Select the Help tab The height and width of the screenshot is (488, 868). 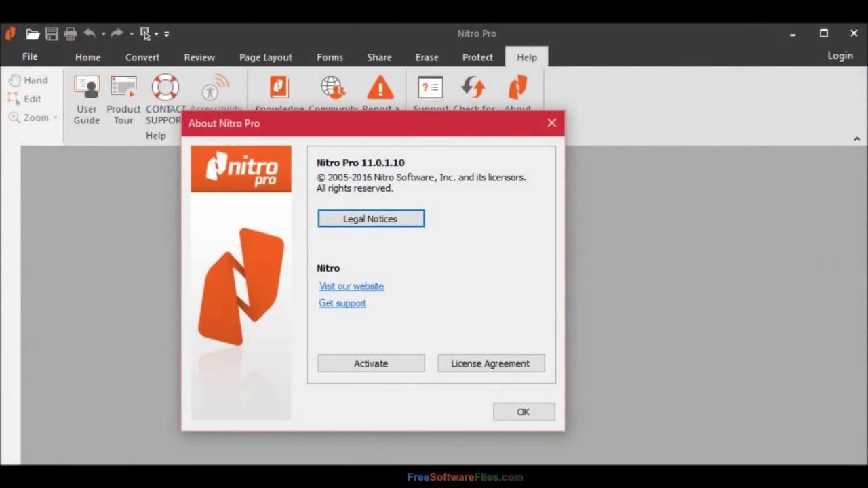coord(527,57)
